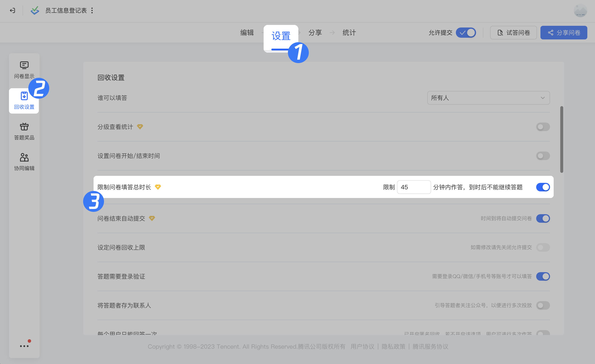Click the 分享问卷 button
Viewport: 595px width, 364px height.
(x=563, y=33)
